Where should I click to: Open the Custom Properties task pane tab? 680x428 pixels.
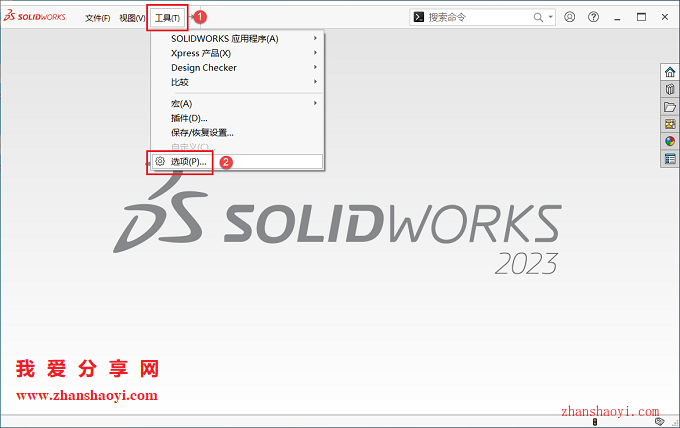670,159
